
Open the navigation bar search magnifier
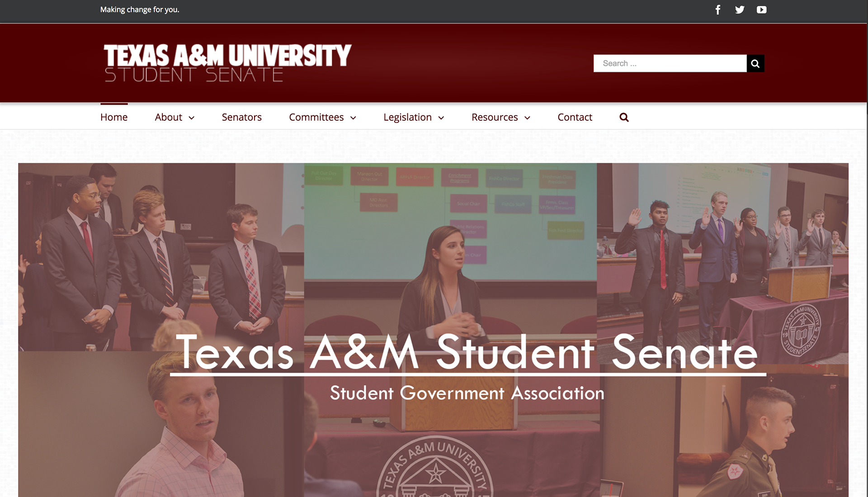click(x=624, y=117)
